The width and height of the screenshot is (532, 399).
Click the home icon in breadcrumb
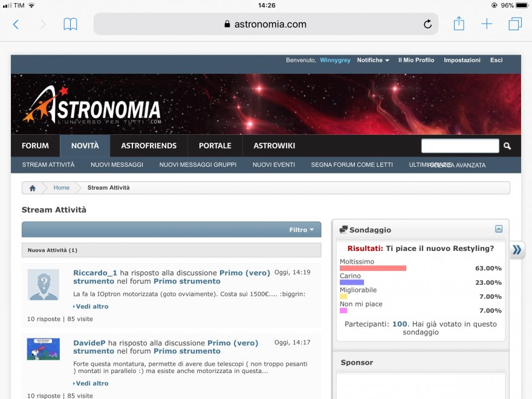pos(33,188)
